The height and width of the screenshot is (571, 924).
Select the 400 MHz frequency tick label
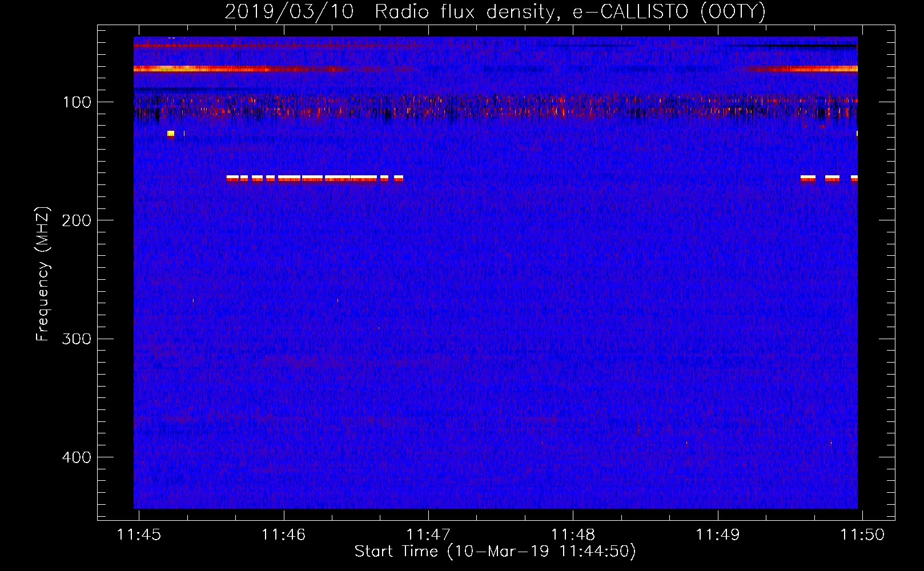pos(77,457)
